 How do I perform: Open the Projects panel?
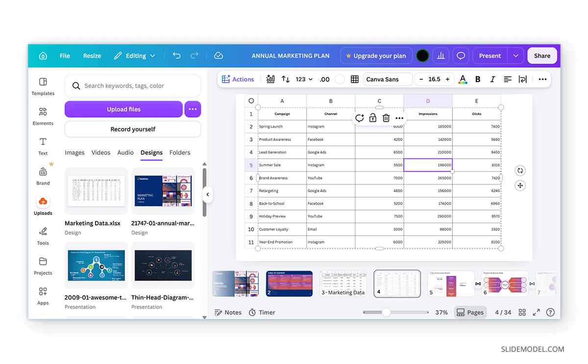(43, 266)
